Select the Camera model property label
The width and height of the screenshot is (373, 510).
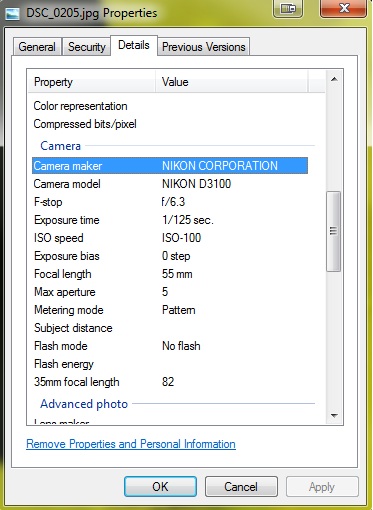[x=67, y=184]
